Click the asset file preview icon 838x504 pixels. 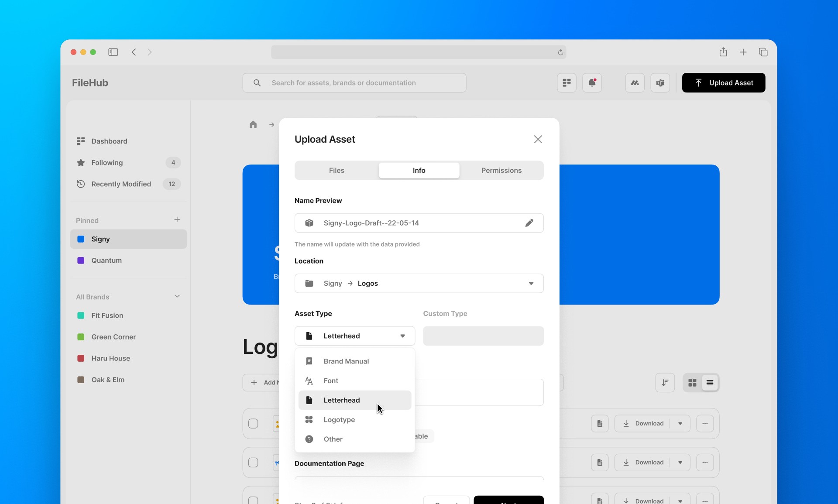309,223
